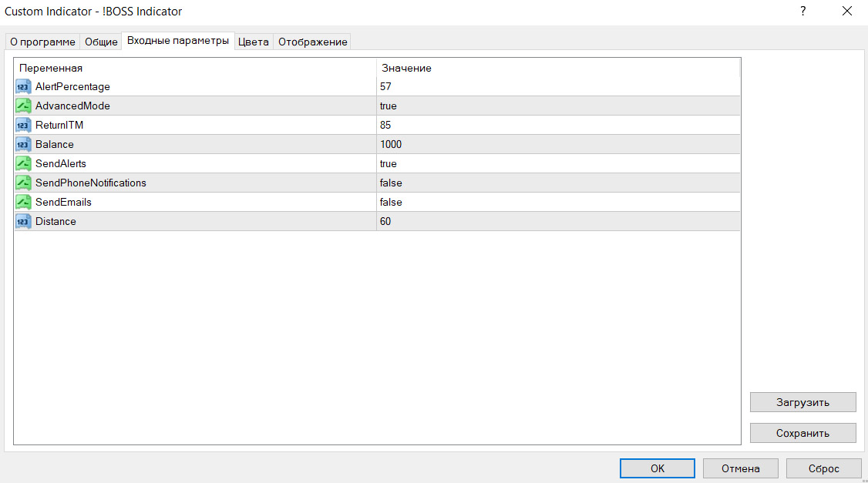Viewport: 868px width, 483px height.
Task: Click the Отмена button
Action: click(741, 468)
